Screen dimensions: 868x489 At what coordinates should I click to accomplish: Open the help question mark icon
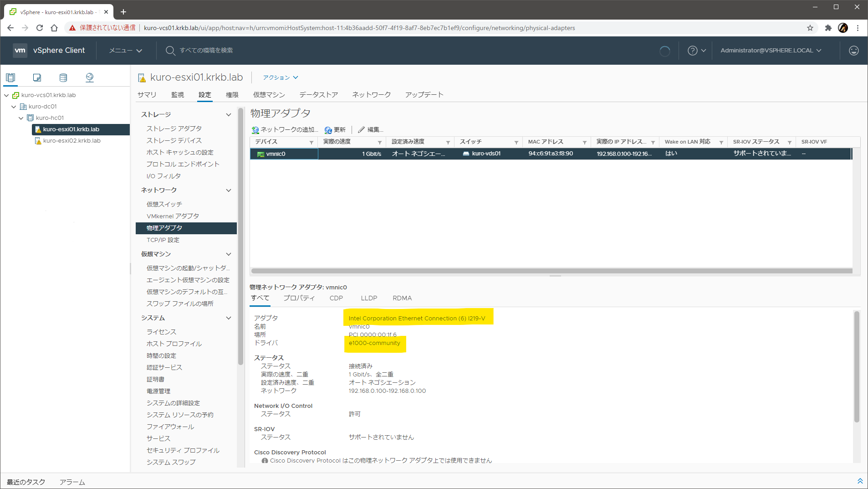pyautogui.click(x=693, y=51)
